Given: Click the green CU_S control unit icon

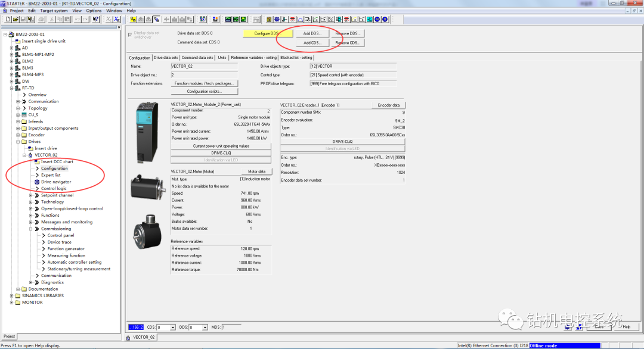Looking at the screenshot, I should [24, 115].
